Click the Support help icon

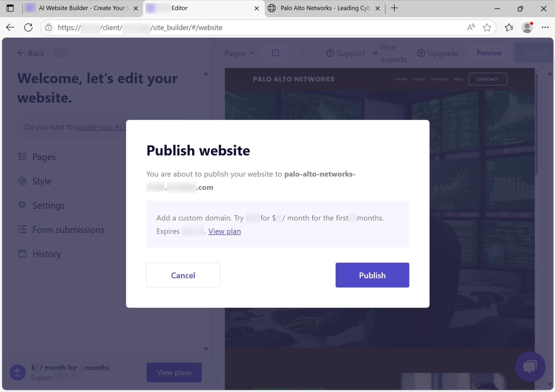331,53
